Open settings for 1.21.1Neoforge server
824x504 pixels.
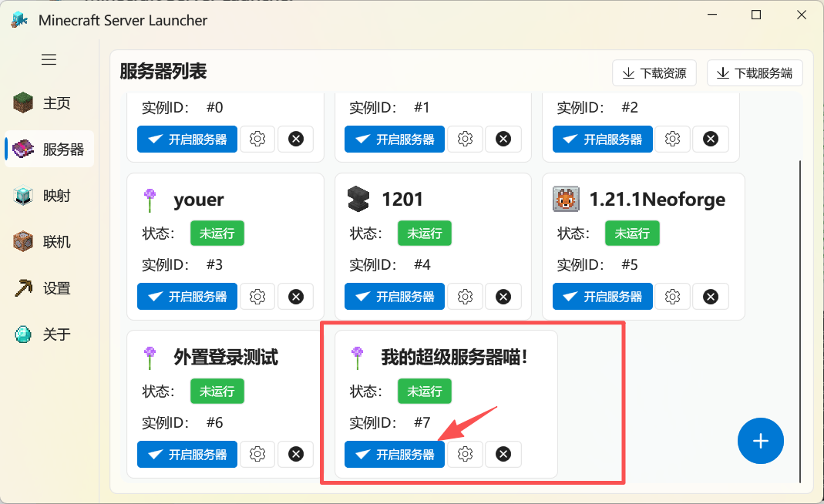pos(672,297)
